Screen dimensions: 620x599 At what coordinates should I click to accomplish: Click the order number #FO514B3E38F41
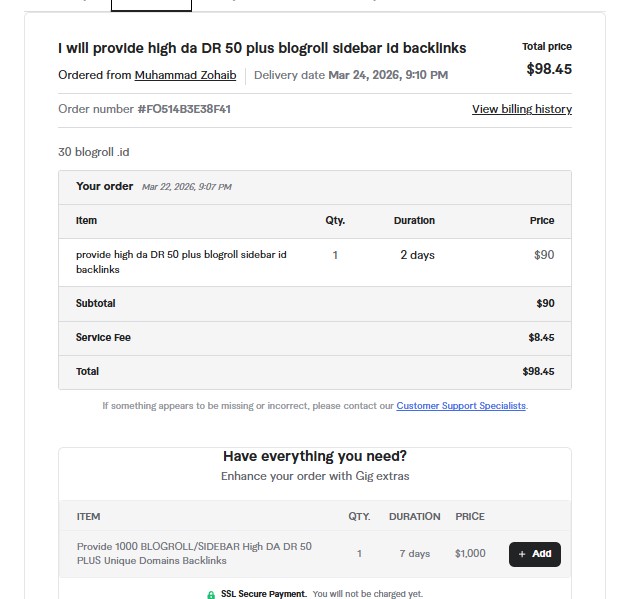(x=184, y=109)
